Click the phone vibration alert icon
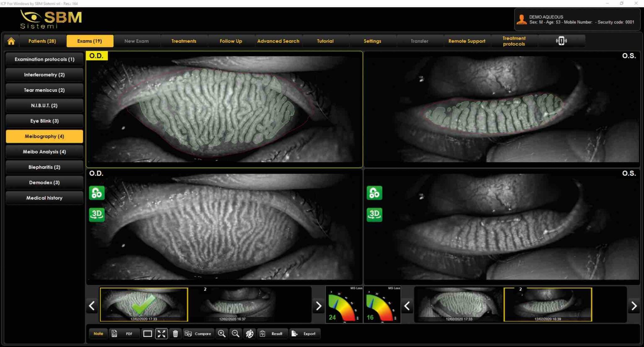644x347 pixels. 561,41
